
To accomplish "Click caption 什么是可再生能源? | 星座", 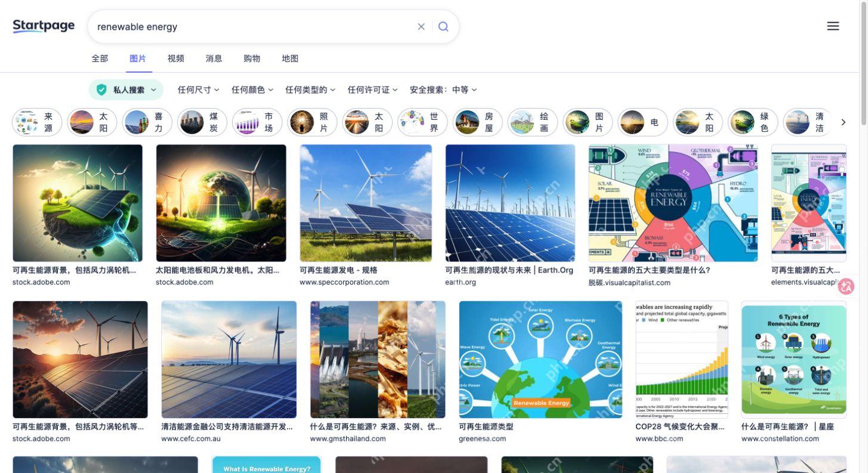I will coord(787,426).
